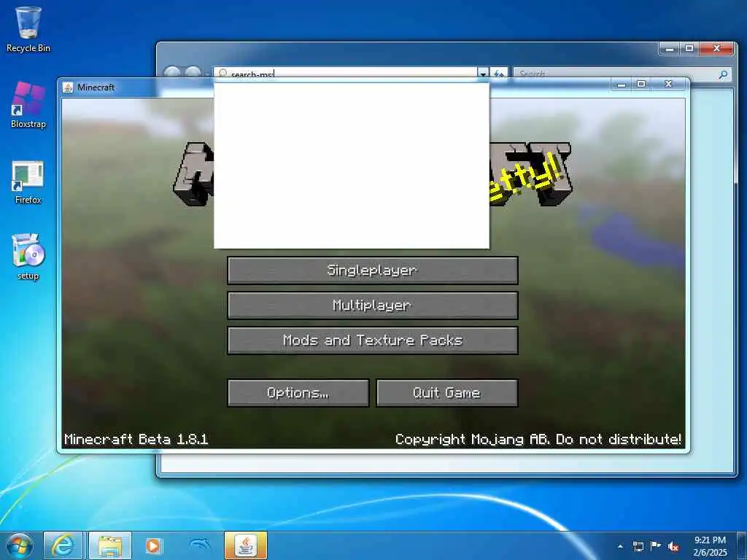Click the muted volume tray icon
747x560 pixels.
(x=673, y=547)
